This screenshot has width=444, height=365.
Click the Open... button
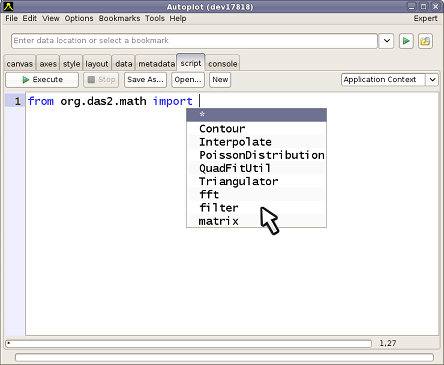click(x=188, y=80)
